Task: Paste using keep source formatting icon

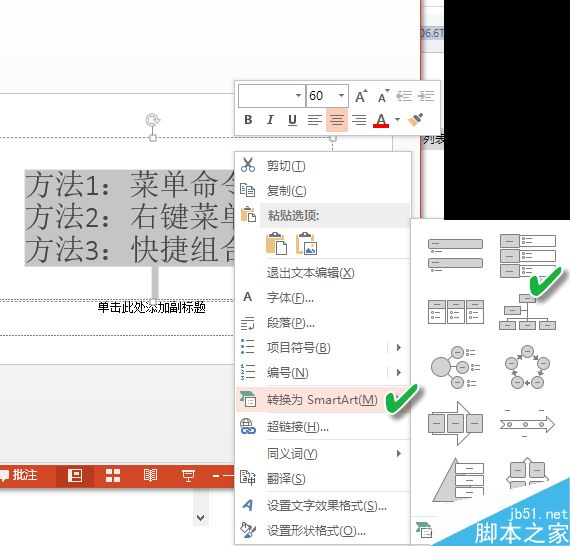Action: click(x=276, y=243)
